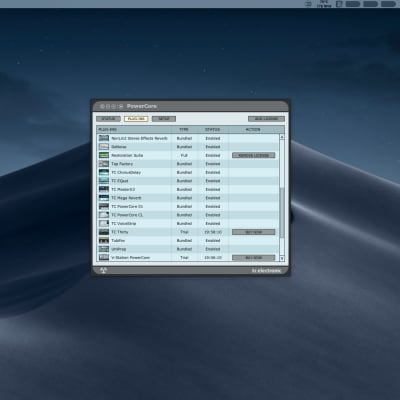Click the TC Master X3 plug-in icon

click(x=104, y=189)
